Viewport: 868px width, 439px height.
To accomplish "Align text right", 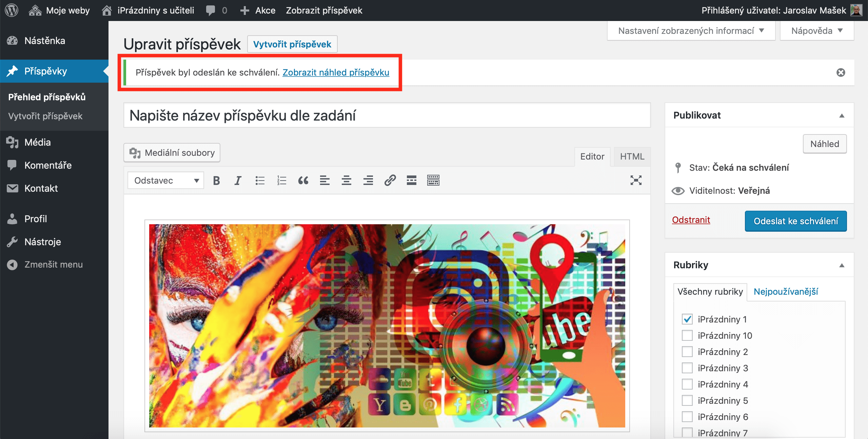I will point(368,180).
